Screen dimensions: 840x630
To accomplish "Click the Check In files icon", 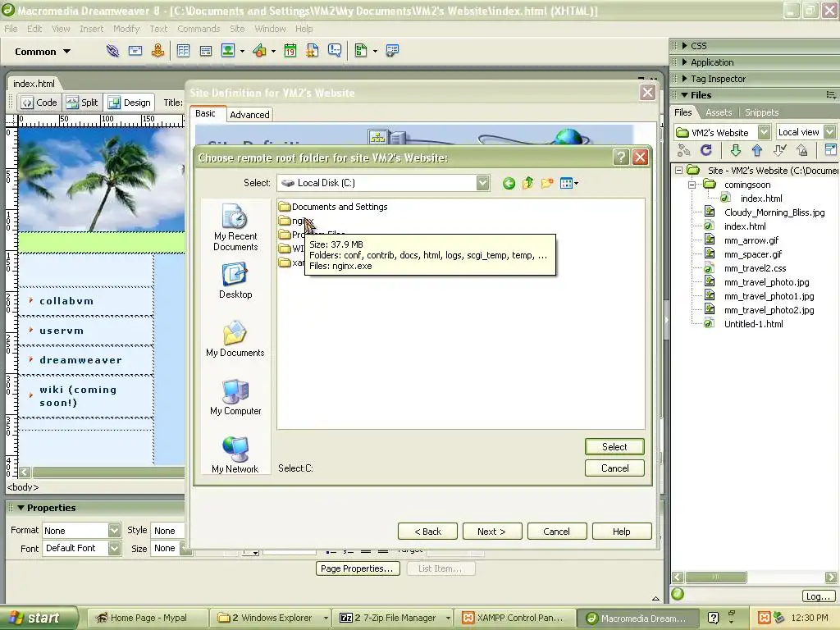I will [802, 151].
